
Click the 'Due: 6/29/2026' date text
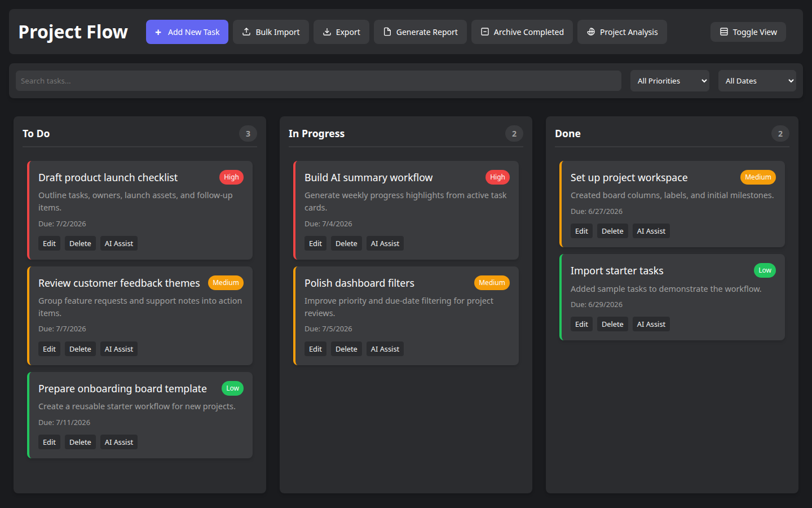pos(597,305)
